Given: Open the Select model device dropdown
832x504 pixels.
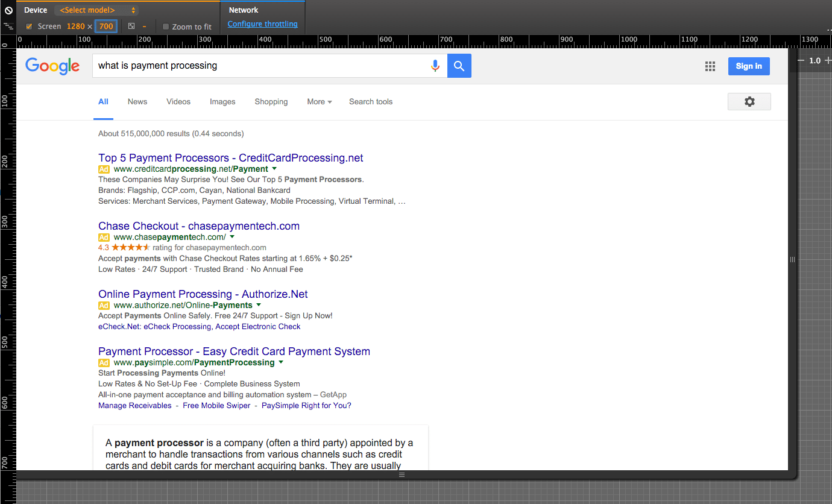Looking at the screenshot, I should (96, 10).
